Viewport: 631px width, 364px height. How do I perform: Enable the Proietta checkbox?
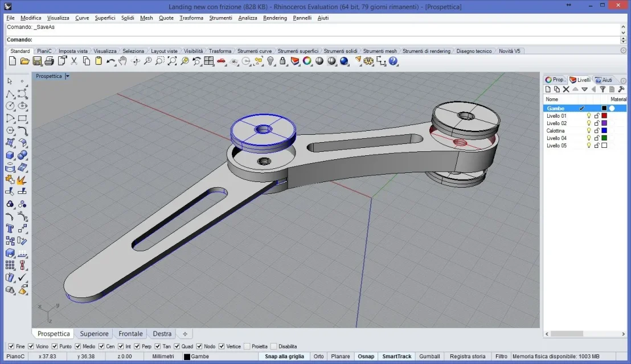[247, 346]
